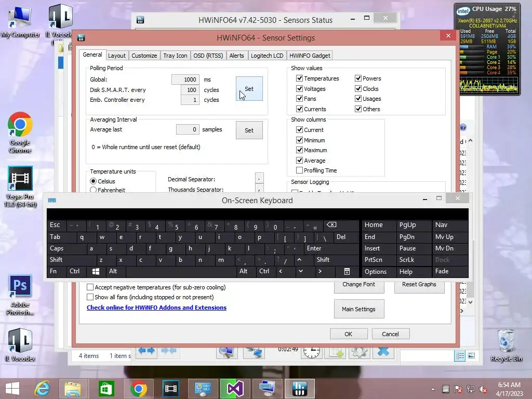532x399 pixels.
Task: Open File Explorer from the taskbar
Action: [x=73, y=389]
